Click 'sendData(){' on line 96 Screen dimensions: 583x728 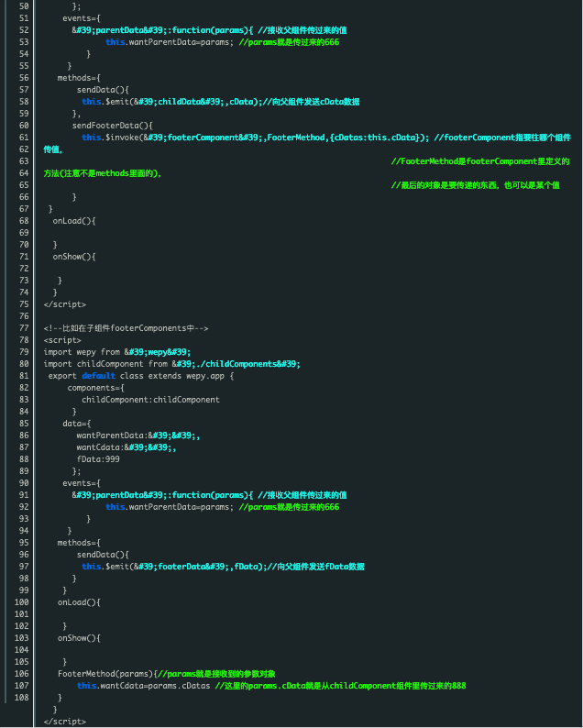103,555
